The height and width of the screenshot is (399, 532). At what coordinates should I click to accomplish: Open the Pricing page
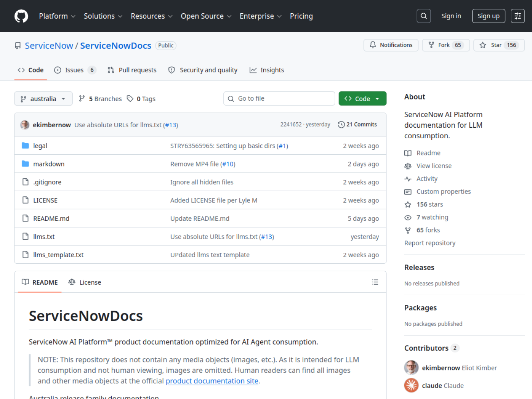point(301,16)
